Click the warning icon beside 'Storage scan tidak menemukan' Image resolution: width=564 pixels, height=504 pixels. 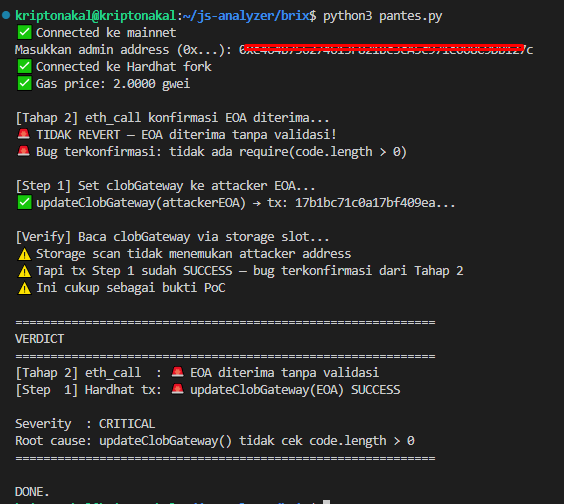coord(24,254)
